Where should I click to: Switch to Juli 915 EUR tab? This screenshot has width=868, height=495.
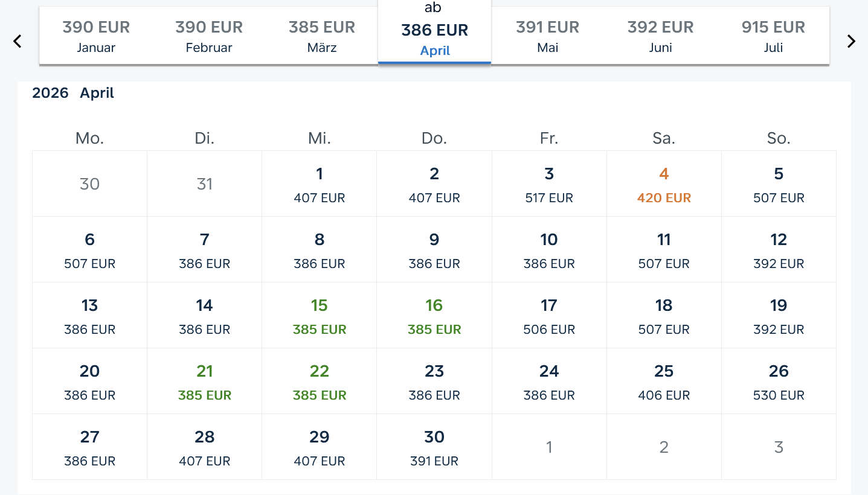click(x=773, y=36)
